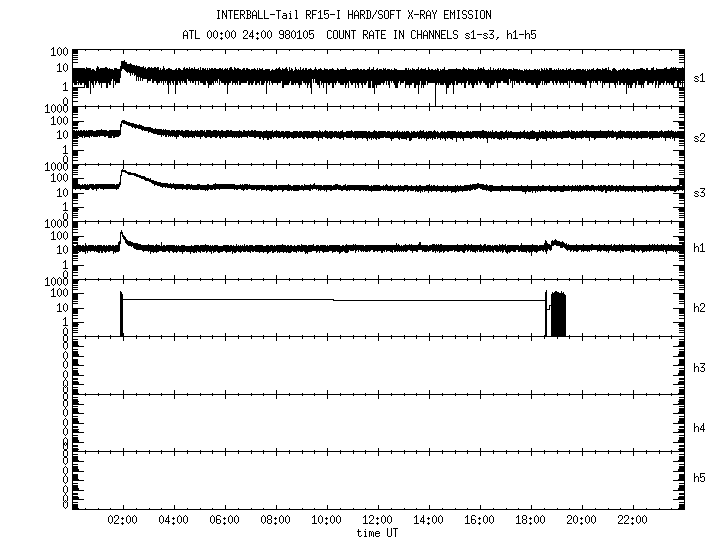This screenshot has width=720, height=550.
Task: Click the s2 channel label
Action: (699, 134)
